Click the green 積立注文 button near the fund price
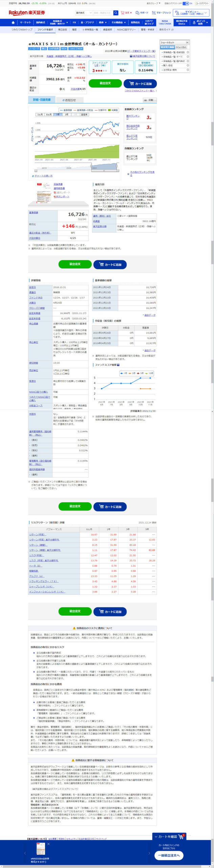Screen dimensions: 214x868 pyautogui.click(x=105, y=83)
